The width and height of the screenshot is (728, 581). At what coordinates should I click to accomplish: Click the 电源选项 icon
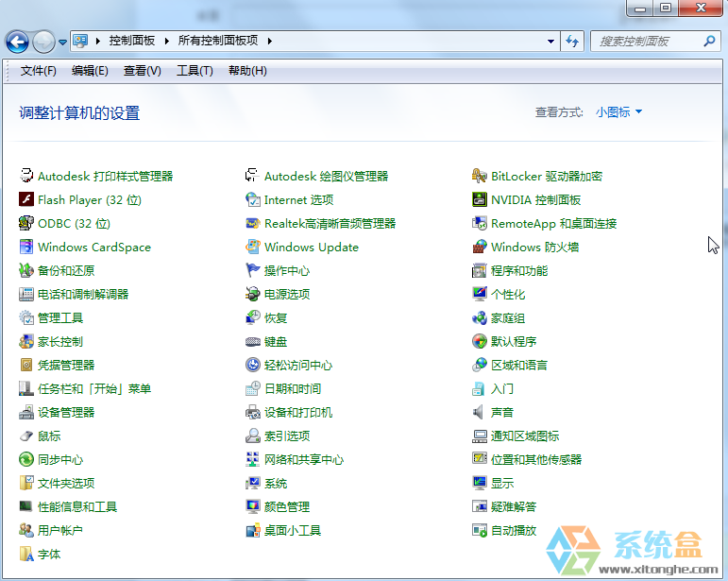click(x=252, y=294)
